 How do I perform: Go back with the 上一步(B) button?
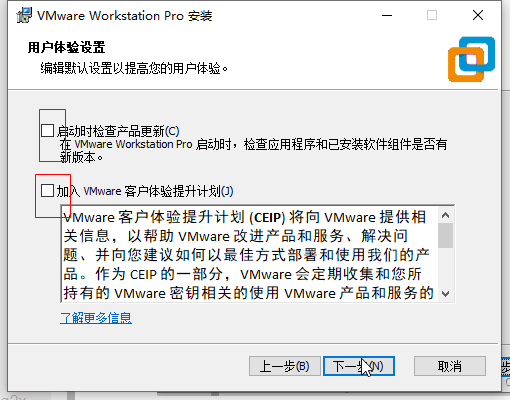(x=285, y=366)
